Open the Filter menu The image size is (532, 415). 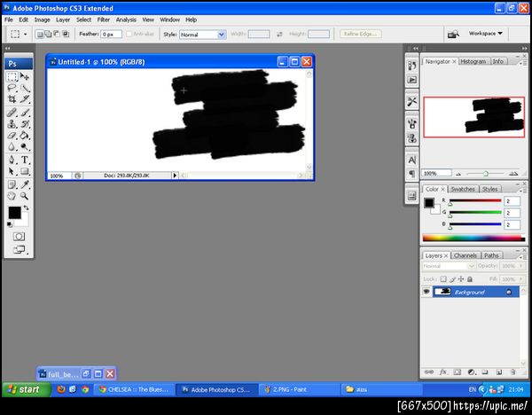104,20
